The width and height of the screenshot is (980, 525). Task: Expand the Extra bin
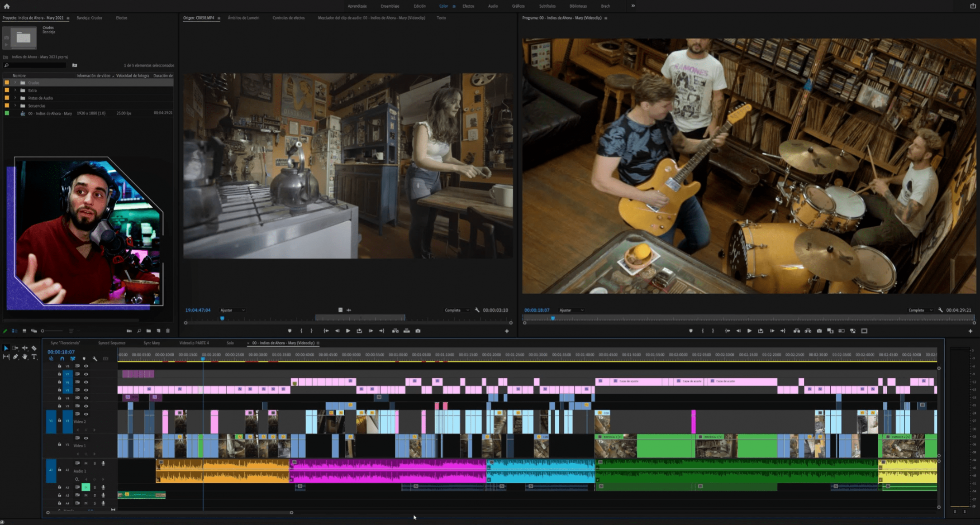click(x=15, y=91)
